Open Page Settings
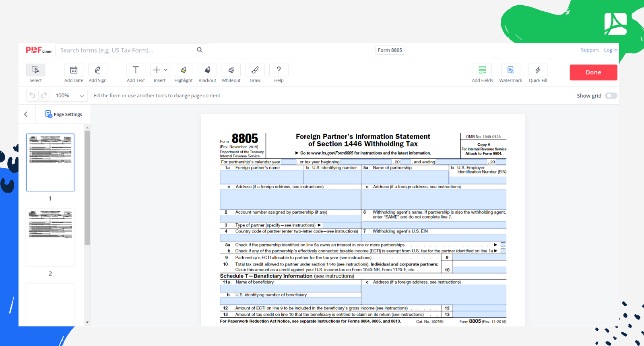 pyautogui.click(x=64, y=114)
